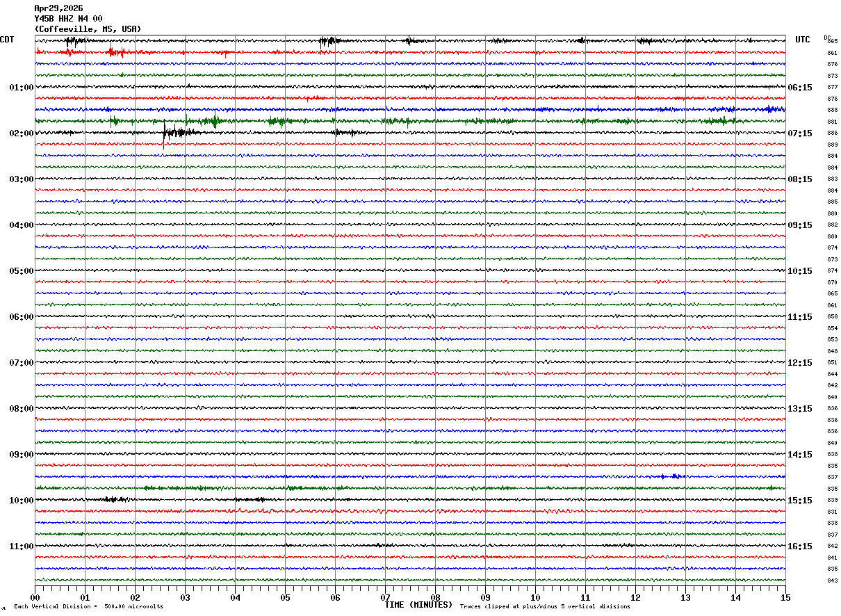Select the 01:00 CDT time label
The width and height of the screenshot is (841, 616).
point(21,88)
